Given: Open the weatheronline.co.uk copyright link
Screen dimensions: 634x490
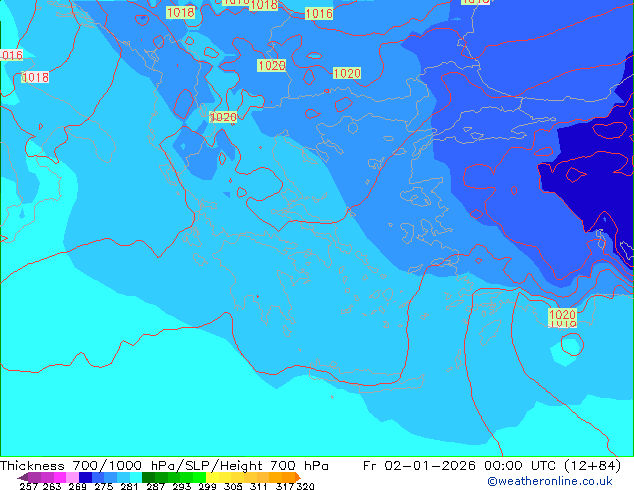Looking at the screenshot, I should tap(550, 481).
